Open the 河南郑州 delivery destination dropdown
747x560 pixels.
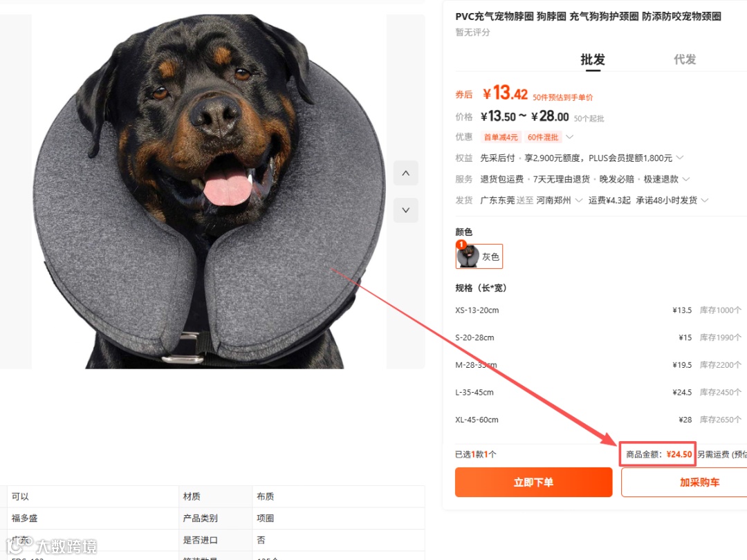tap(560, 200)
